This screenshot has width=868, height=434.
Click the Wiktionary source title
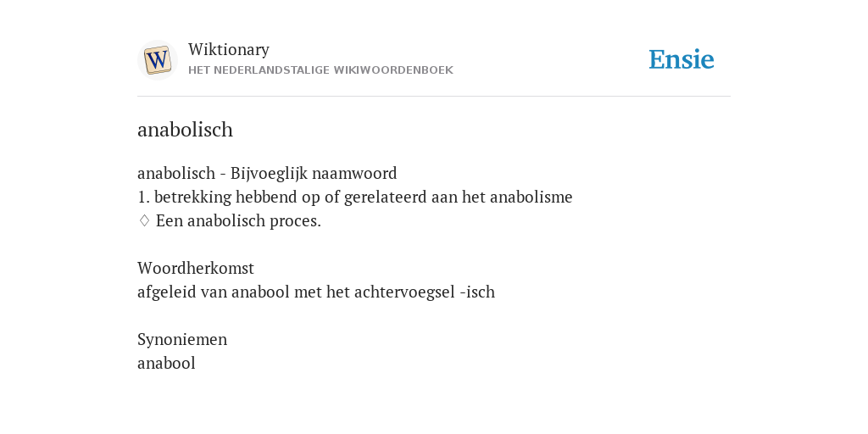(229, 49)
